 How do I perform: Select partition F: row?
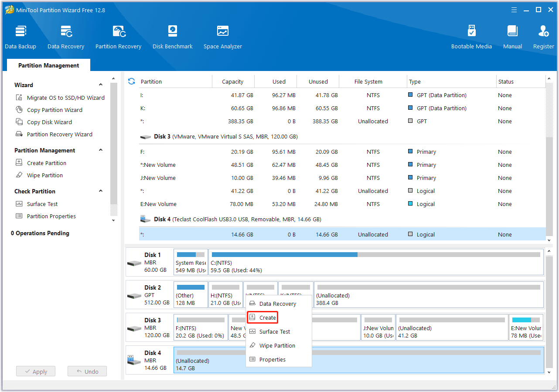tap(342, 152)
